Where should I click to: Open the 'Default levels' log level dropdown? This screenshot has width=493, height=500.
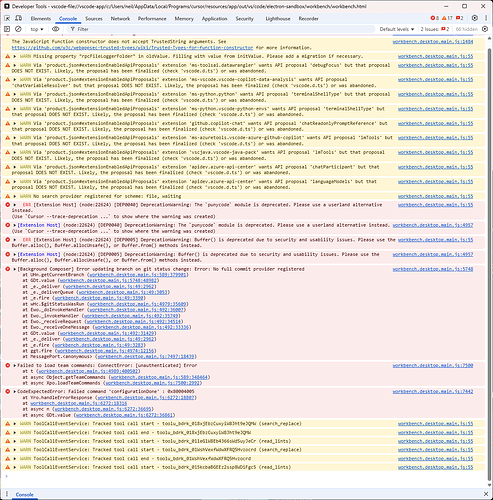pyautogui.click(x=397, y=29)
